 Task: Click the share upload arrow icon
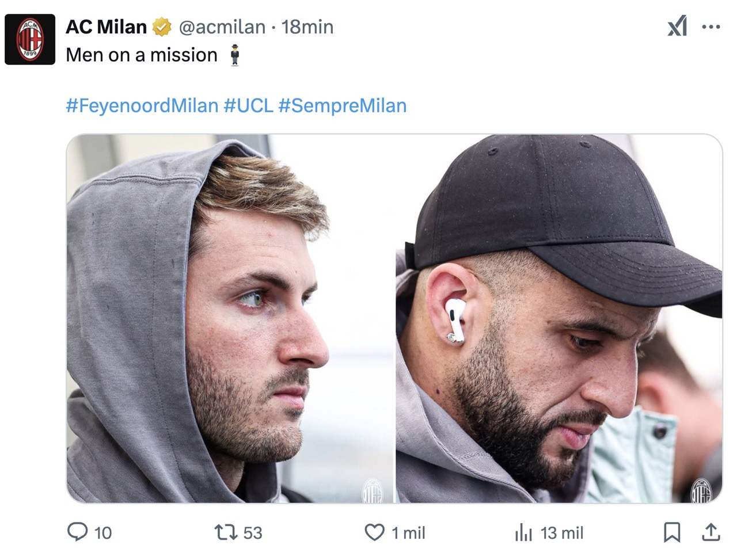click(711, 532)
